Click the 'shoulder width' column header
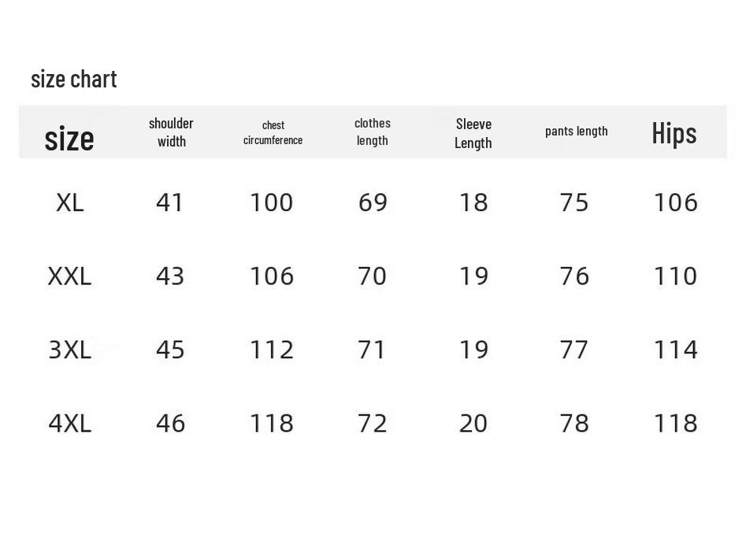 pyautogui.click(x=171, y=132)
